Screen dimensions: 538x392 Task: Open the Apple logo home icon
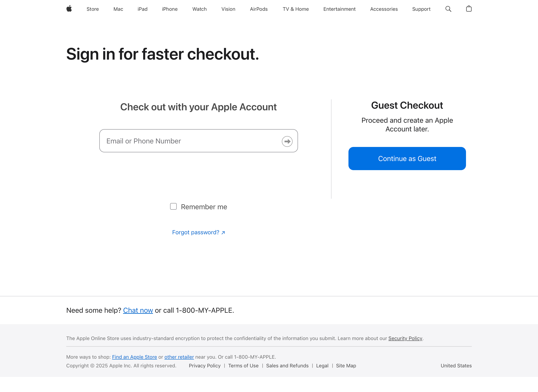pos(69,9)
